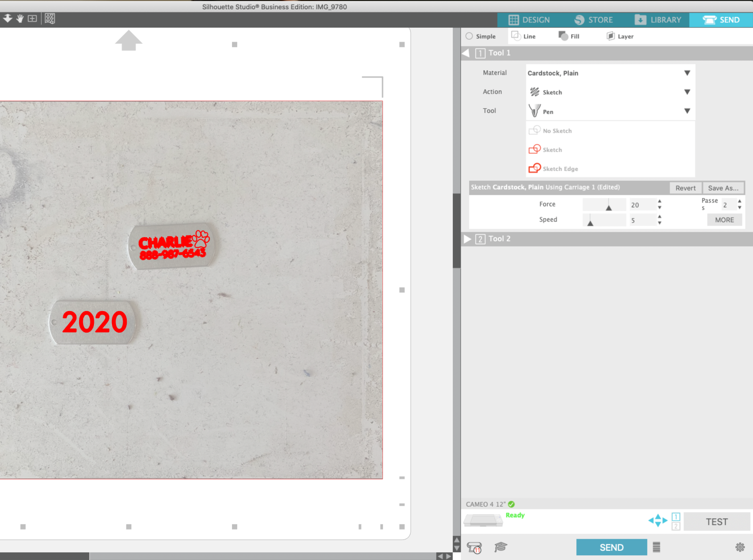The image size is (753, 560).
Task: Open tutorials via the graduation cap icon
Action: pos(501,546)
